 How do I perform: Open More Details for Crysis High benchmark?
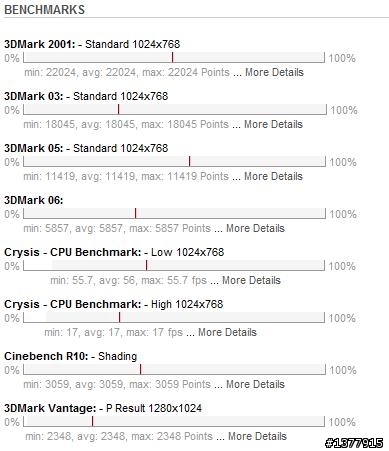click(227, 332)
